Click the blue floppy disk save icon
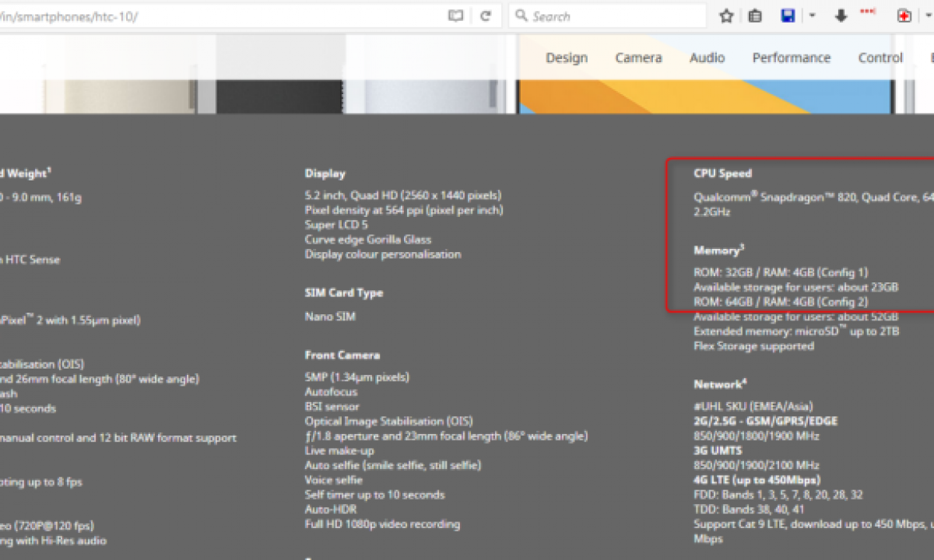 click(788, 16)
